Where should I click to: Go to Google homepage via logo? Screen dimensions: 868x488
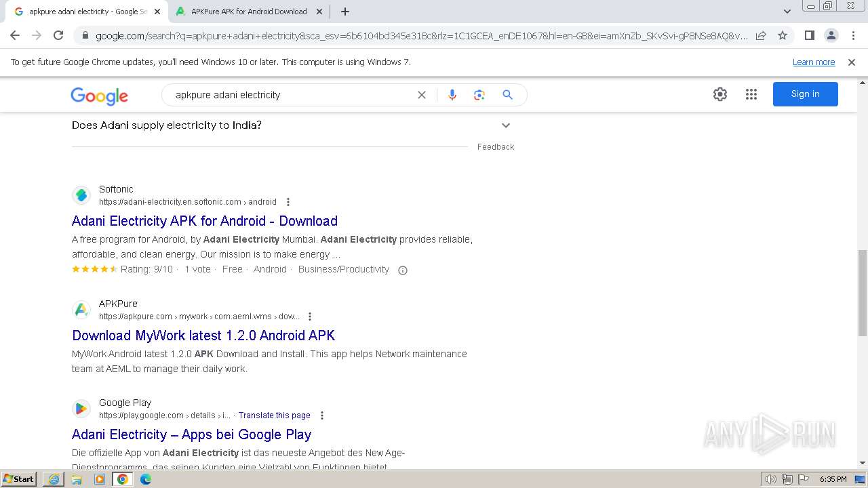[99, 96]
